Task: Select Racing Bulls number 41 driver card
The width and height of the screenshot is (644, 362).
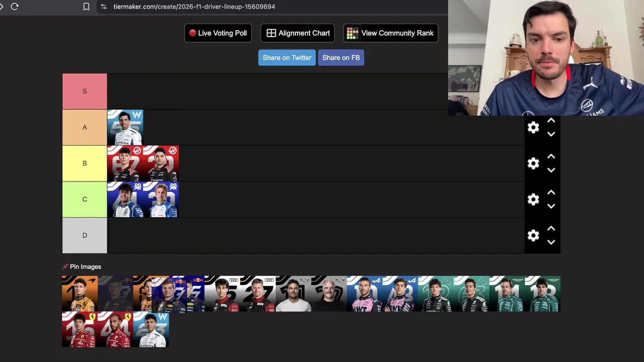Action: pos(125,200)
